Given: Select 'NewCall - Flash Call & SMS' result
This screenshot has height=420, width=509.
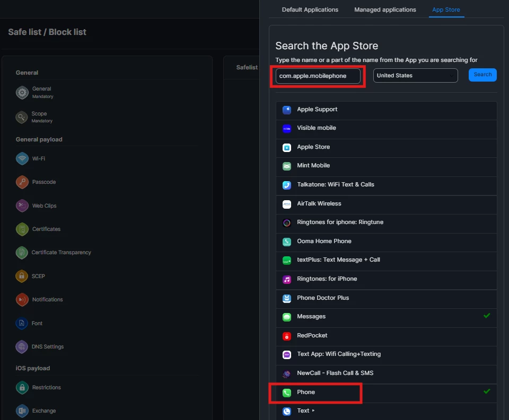Looking at the screenshot, I should point(335,373).
